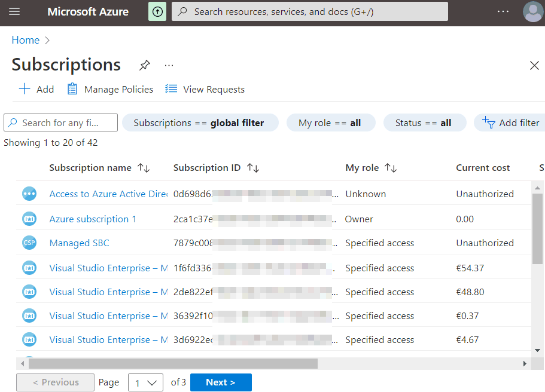Open Access to Azure Active Directory subscription

click(108, 194)
